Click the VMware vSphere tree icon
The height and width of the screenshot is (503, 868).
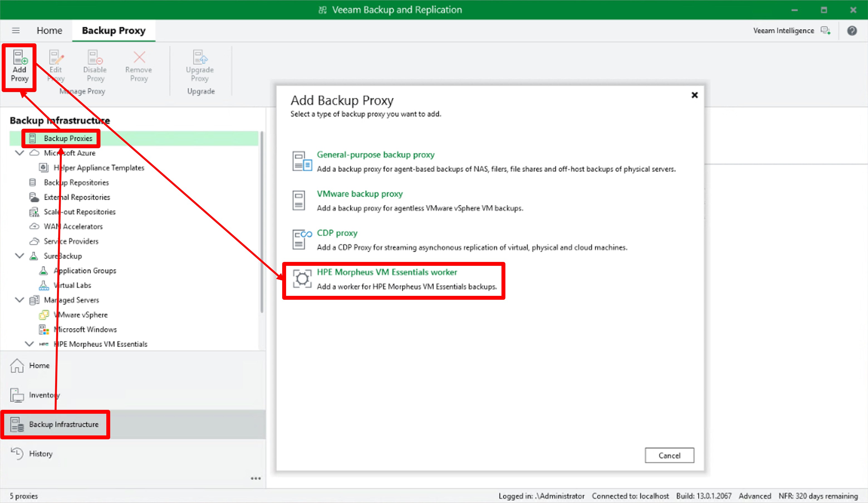tap(44, 315)
